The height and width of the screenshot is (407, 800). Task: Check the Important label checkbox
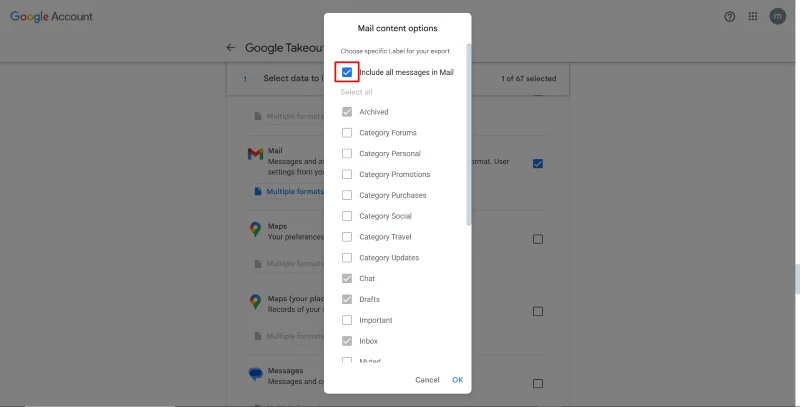point(347,320)
